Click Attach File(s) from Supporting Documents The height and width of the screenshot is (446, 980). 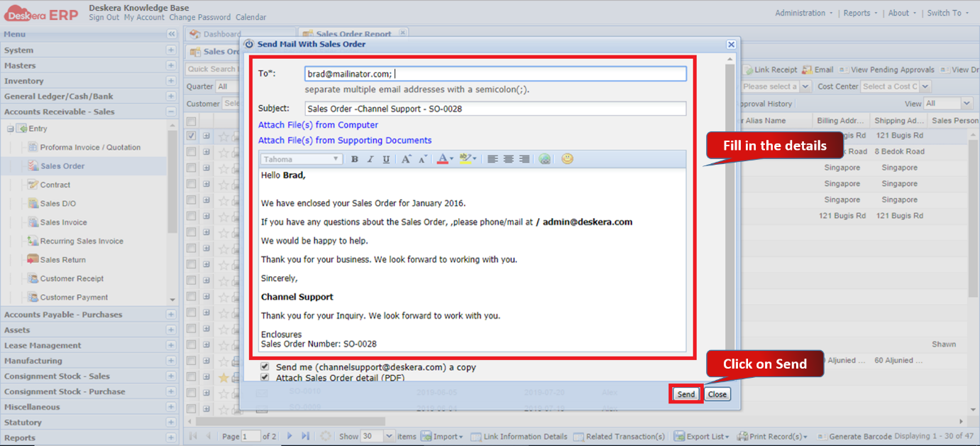pos(345,141)
